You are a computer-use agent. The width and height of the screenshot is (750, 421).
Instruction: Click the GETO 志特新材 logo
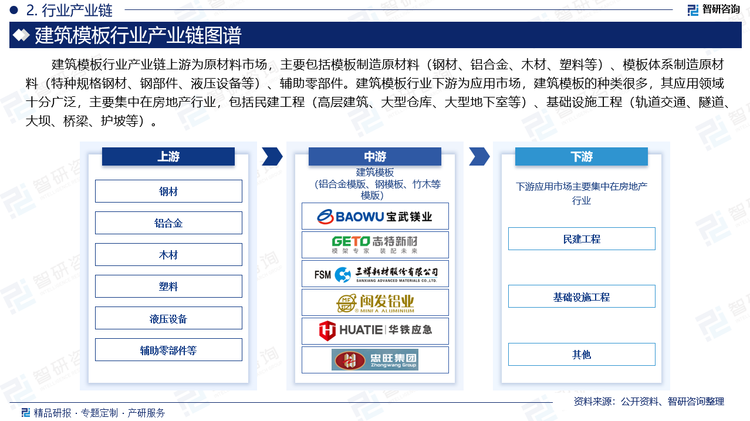(x=375, y=244)
